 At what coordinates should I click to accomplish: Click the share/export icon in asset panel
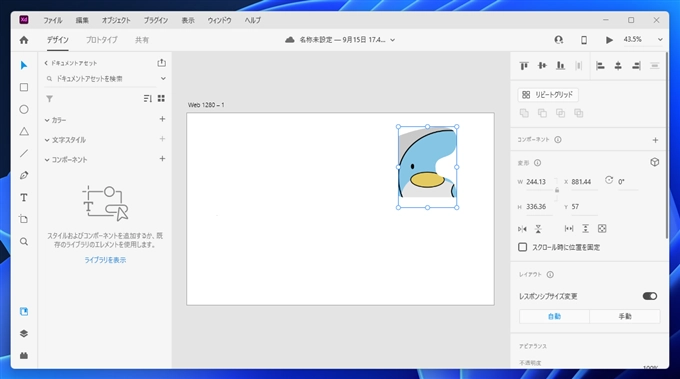pos(161,63)
